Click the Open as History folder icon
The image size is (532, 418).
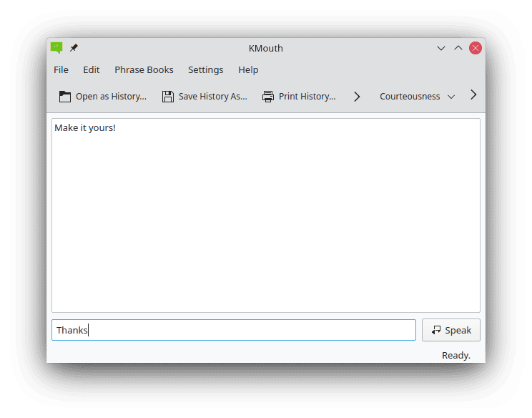pos(65,97)
